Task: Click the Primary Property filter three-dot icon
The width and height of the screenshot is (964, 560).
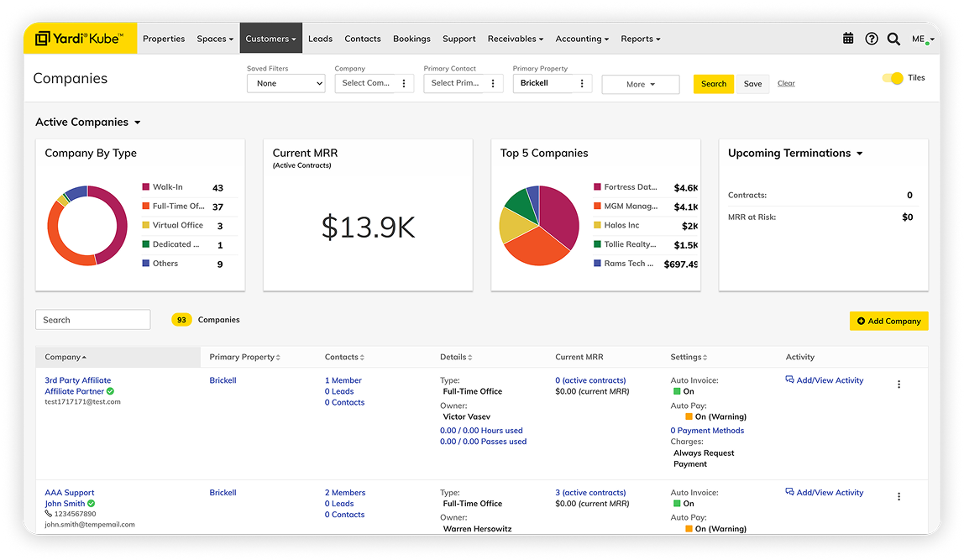Action: pos(582,84)
